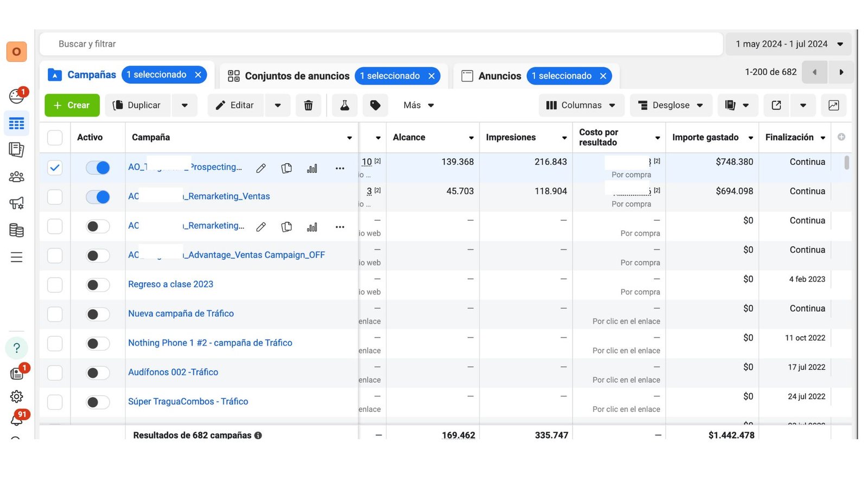Turn off the Prospecting campaign toggle

(98, 168)
